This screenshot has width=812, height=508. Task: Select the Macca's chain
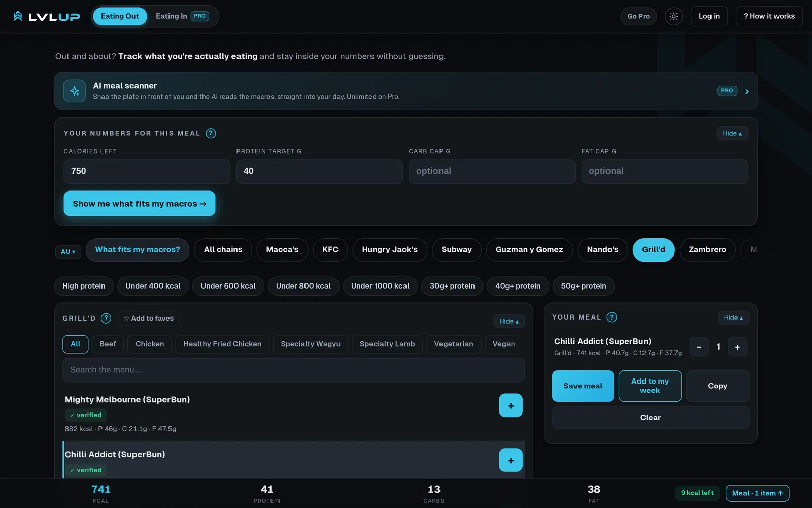click(282, 250)
